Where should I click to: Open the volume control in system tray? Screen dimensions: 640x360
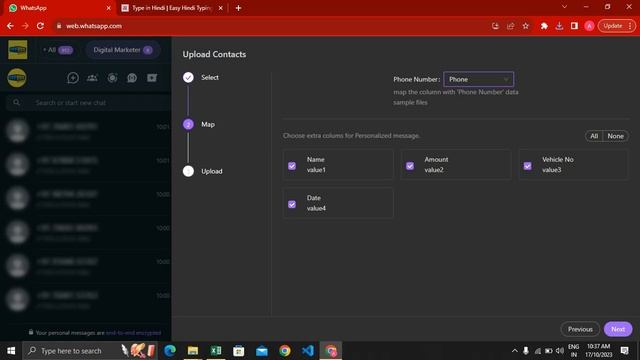(x=560, y=351)
